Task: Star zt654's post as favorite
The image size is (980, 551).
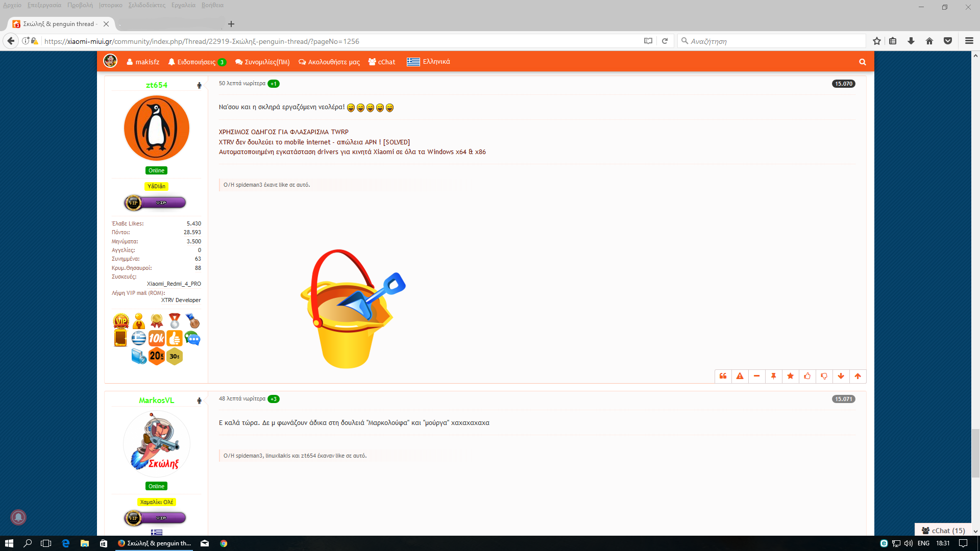Action: [x=790, y=376]
